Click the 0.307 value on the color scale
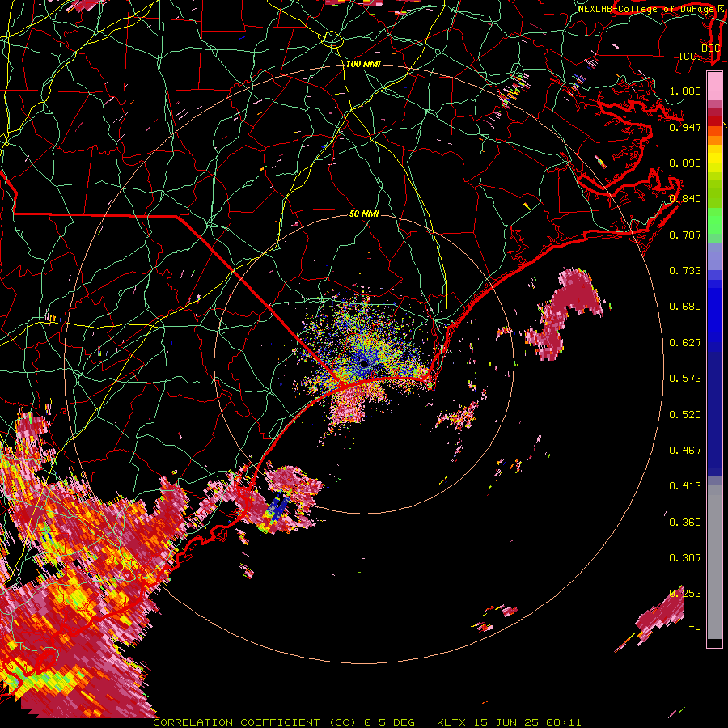The image size is (728, 728). [685, 558]
